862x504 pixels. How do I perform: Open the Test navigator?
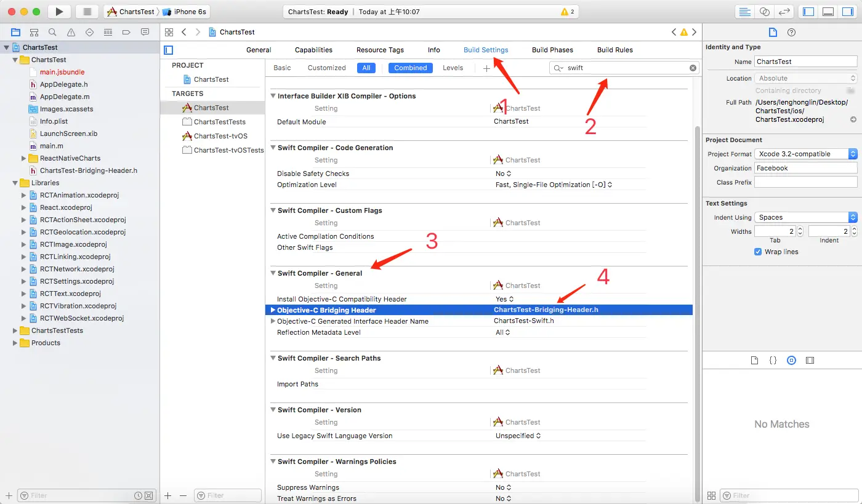pyautogui.click(x=90, y=32)
